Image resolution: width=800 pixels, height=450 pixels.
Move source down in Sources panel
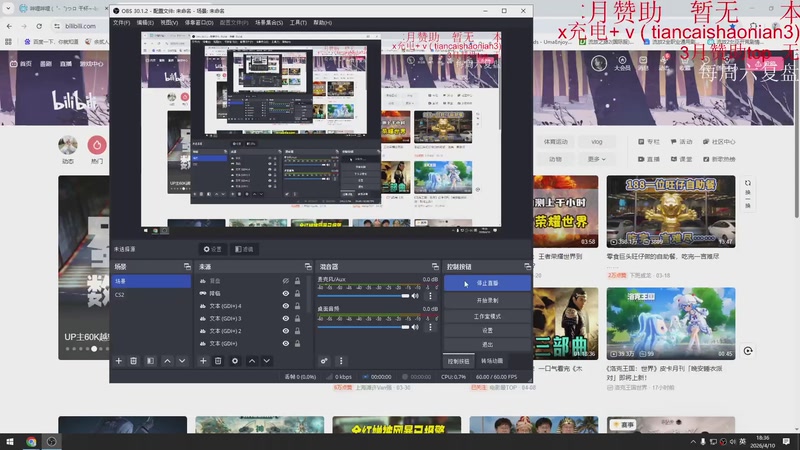tap(267, 361)
